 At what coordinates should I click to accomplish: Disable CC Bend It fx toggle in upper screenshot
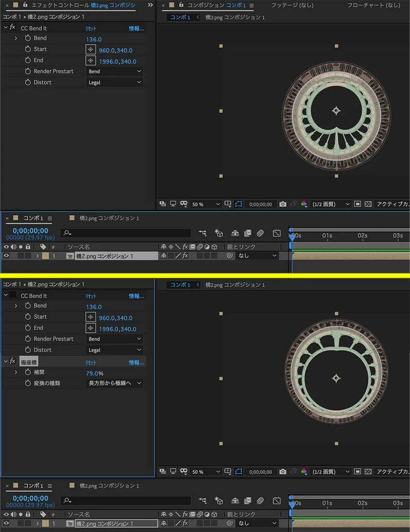tap(13, 27)
